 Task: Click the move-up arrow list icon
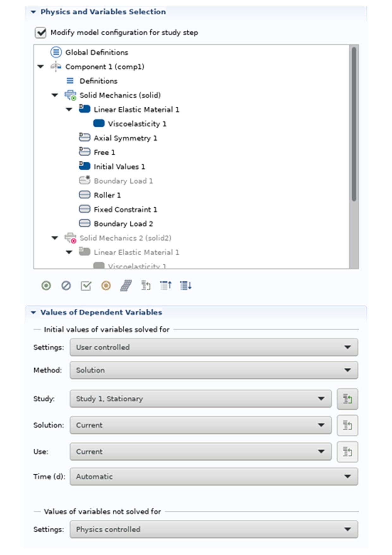tap(166, 286)
